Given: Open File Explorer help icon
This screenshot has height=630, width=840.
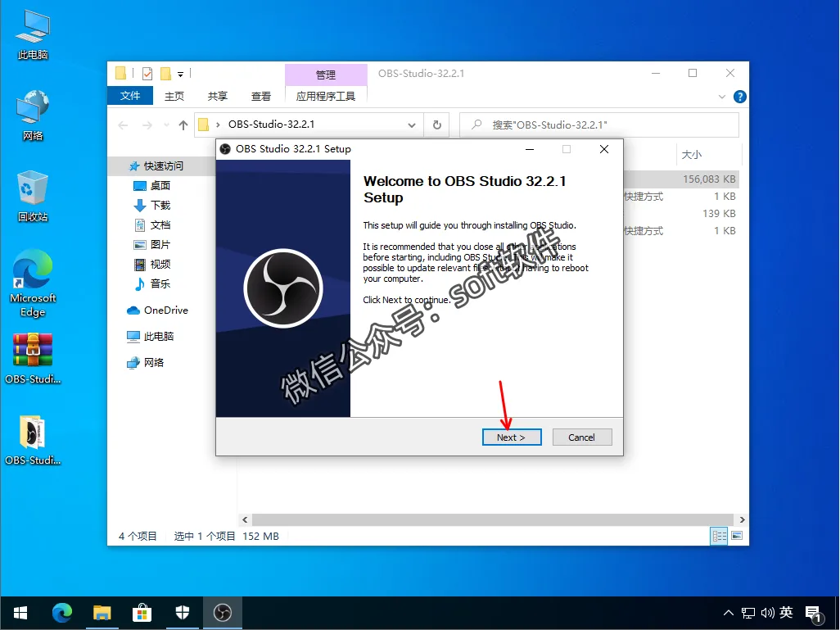Looking at the screenshot, I should coord(740,97).
